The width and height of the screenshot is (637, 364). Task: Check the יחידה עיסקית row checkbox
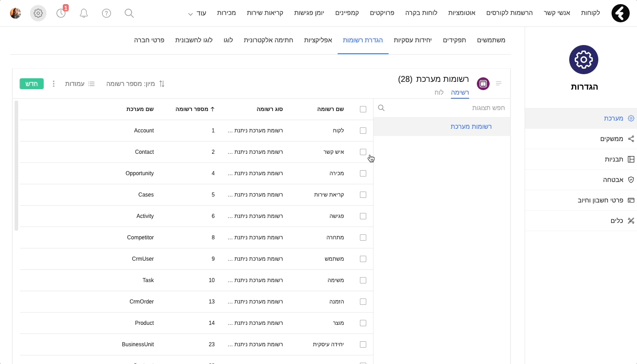[x=363, y=344]
